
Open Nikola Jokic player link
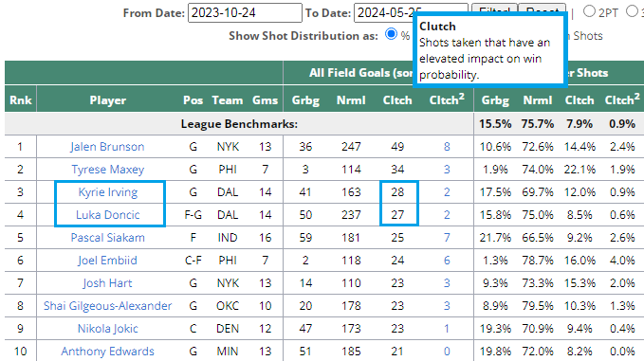[107, 329]
